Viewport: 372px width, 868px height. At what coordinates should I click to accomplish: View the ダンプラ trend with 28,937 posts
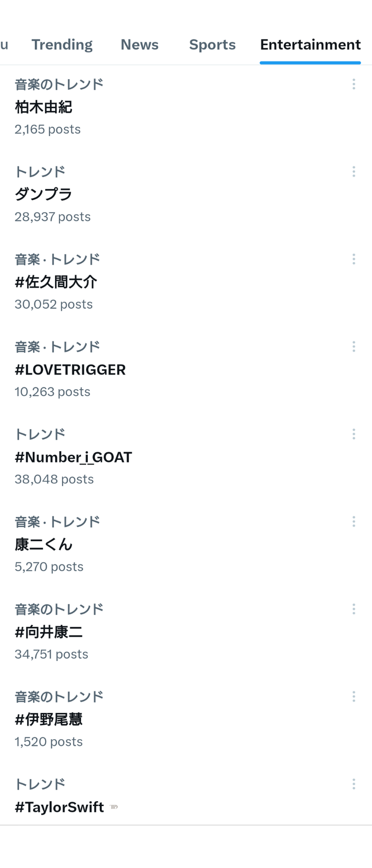(186, 194)
